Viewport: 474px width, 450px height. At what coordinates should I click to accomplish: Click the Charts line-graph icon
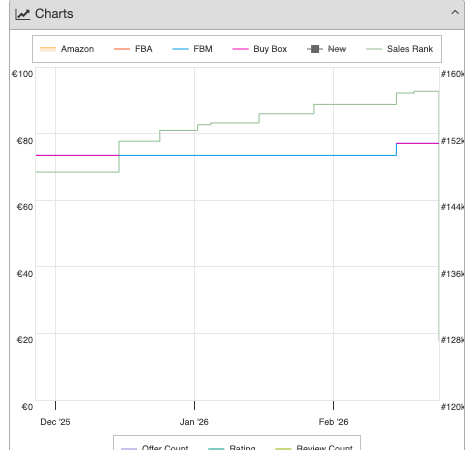pos(22,14)
